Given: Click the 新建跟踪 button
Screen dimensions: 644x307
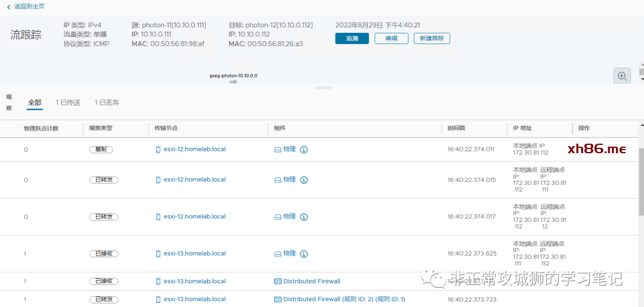Looking at the screenshot, I should coord(432,38).
